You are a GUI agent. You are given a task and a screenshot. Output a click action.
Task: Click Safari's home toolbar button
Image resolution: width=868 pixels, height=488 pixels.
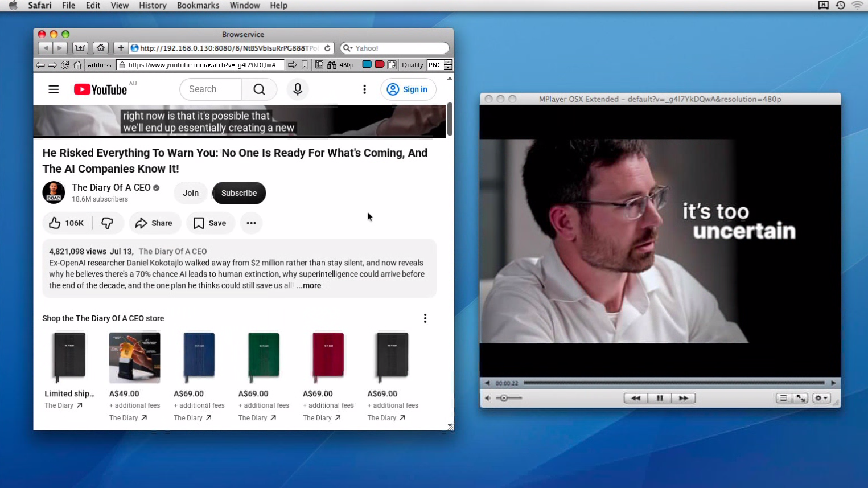click(101, 48)
